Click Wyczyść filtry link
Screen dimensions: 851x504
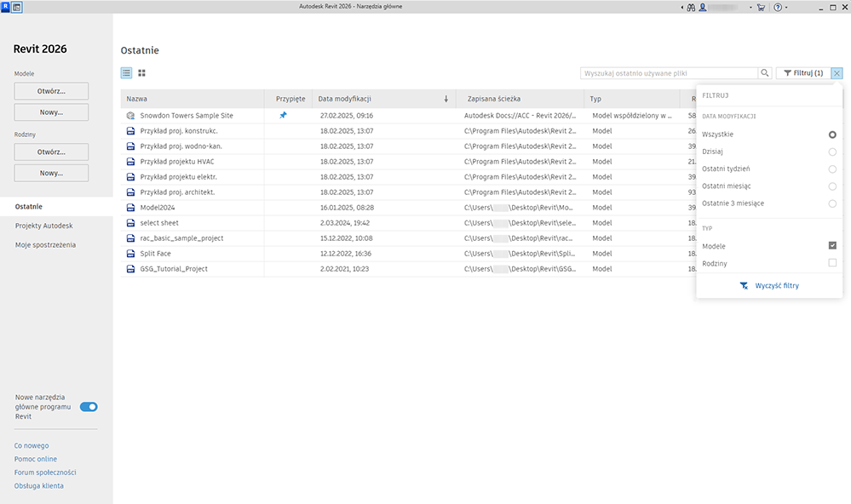pyautogui.click(x=777, y=285)
